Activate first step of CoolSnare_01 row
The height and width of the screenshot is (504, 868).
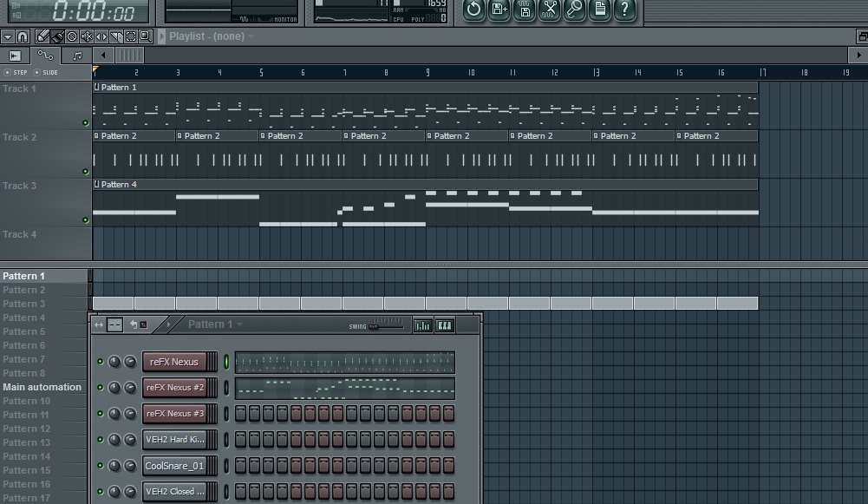coord(241,466)
